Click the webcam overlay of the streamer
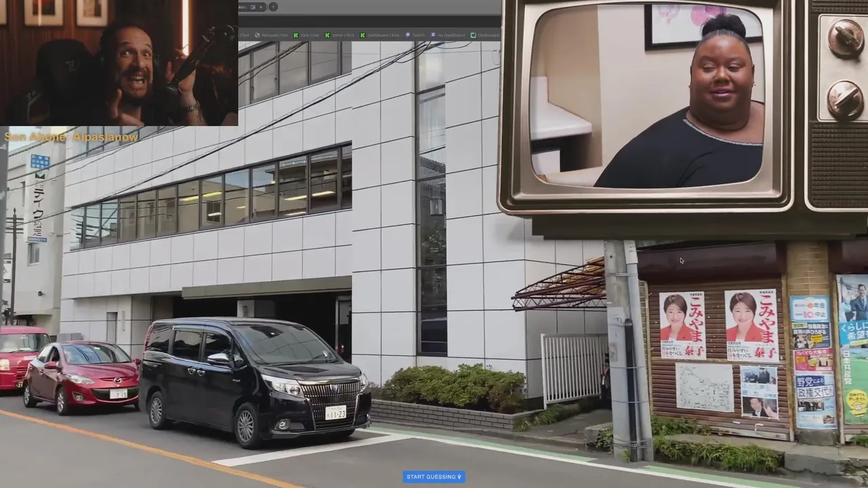 pos(119,63)
